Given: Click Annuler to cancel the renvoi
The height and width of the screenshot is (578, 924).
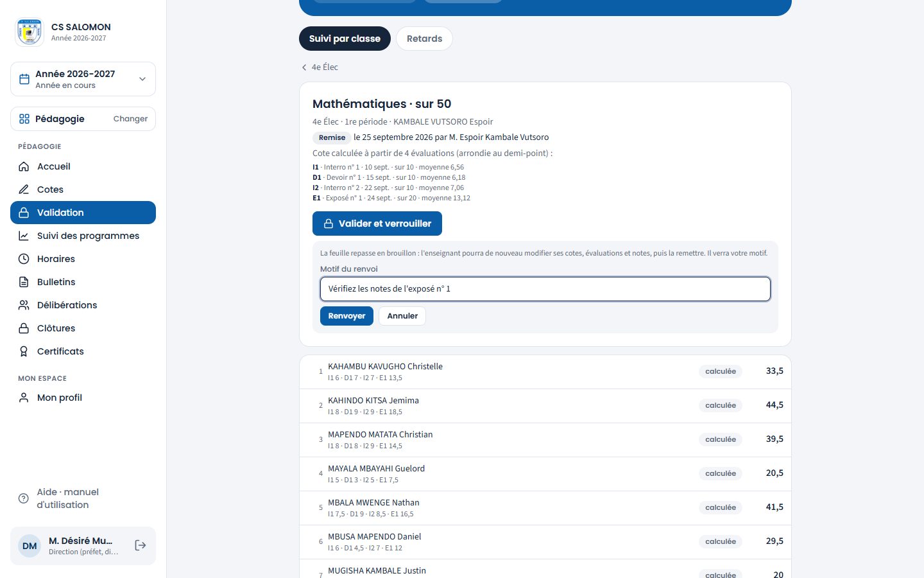Looking at the screenshot, I should tap(402, 316).
